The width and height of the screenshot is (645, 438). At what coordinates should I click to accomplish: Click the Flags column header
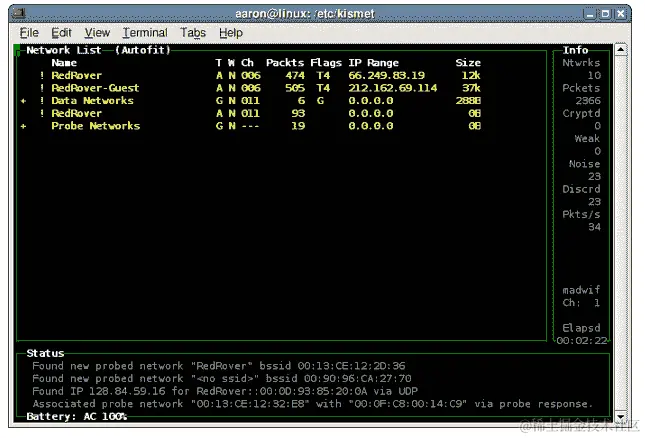(x=326, y=63)
